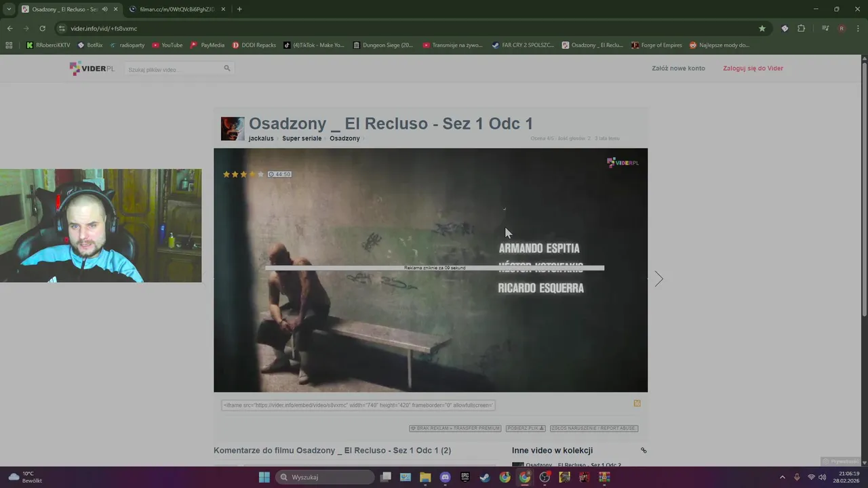Open the PayMedia bookmark
This screenshot has height=488, width=868.
(x=208, y=45)
